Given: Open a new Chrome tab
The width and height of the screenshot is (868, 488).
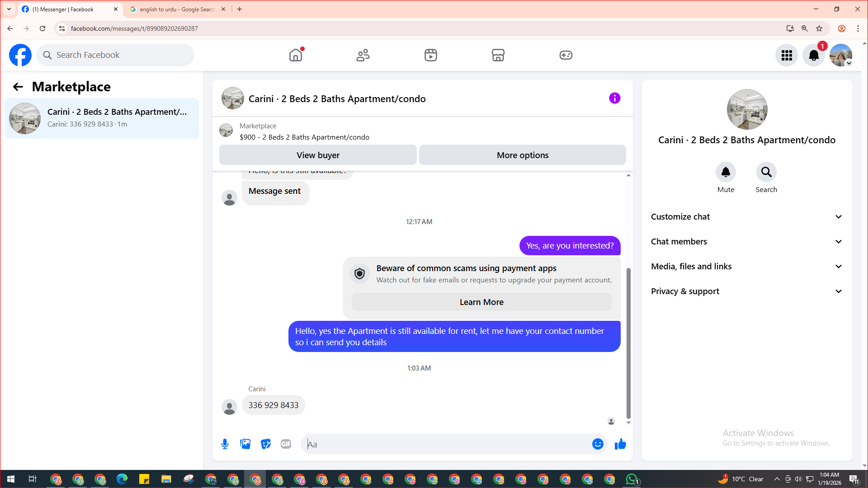Looking at the screenshot, I should coord(240,9).
